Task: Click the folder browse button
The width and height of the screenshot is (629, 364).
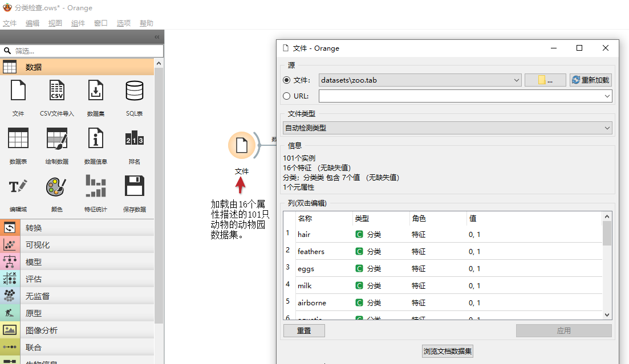Action: tap(545, 80)
